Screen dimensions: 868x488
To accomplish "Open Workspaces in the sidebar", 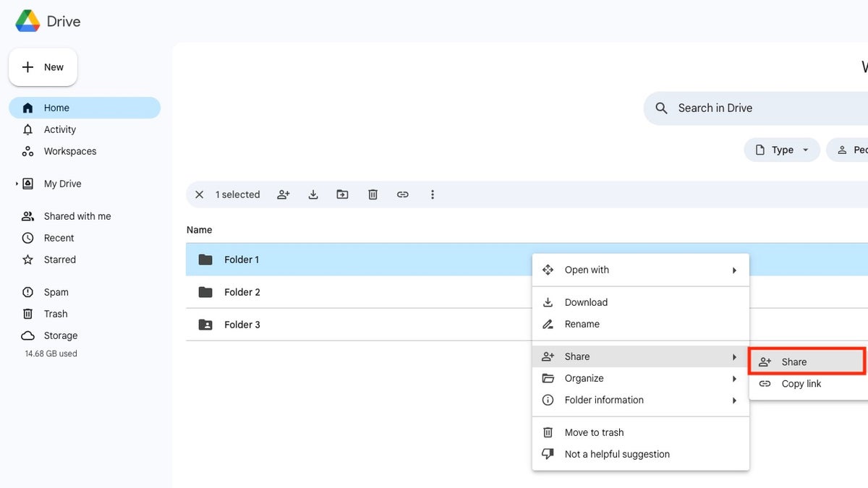I will 69,151.
